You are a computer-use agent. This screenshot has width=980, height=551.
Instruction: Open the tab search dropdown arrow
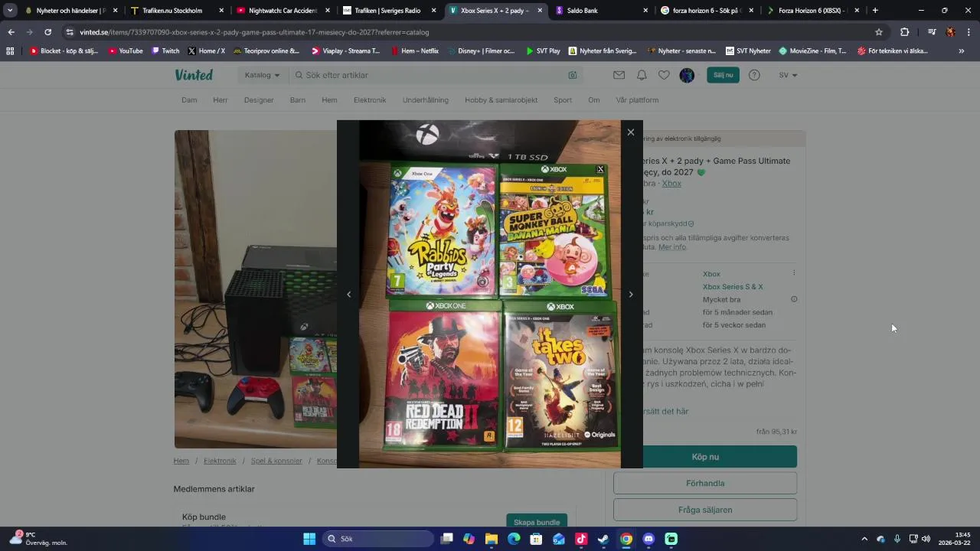10,11
